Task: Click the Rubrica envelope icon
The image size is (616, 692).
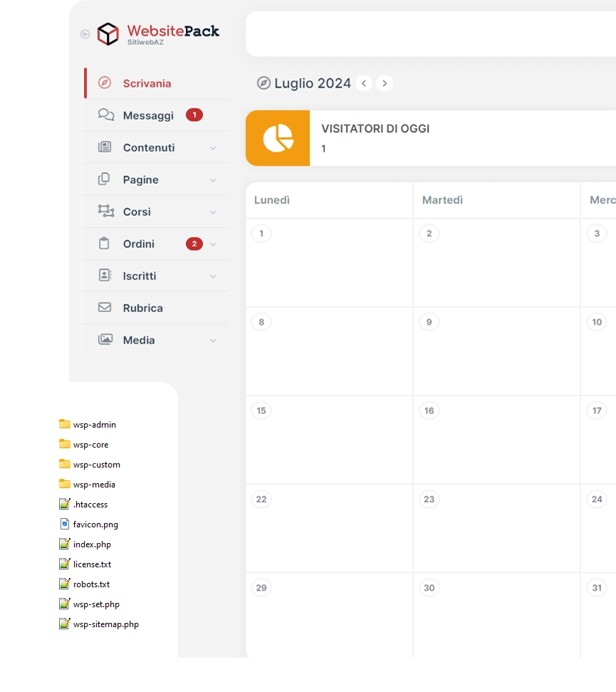Action: (105, 307)
